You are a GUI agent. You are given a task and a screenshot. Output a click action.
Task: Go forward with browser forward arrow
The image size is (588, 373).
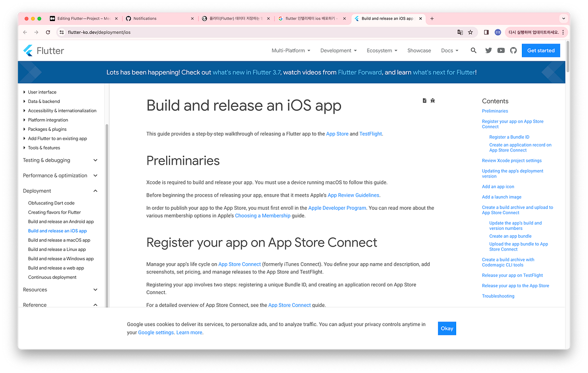click(36, 32)
